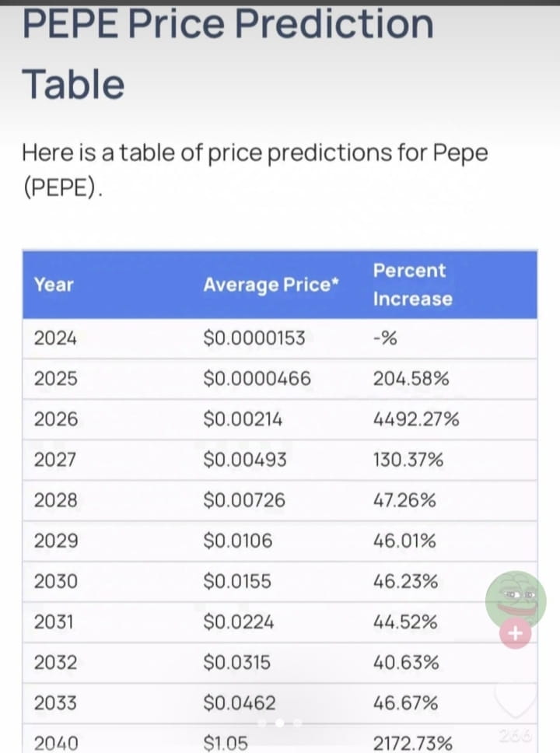This screenshot has width=560, height=753.
Task: Click the 4492.27% increase value
Action: 416,419
